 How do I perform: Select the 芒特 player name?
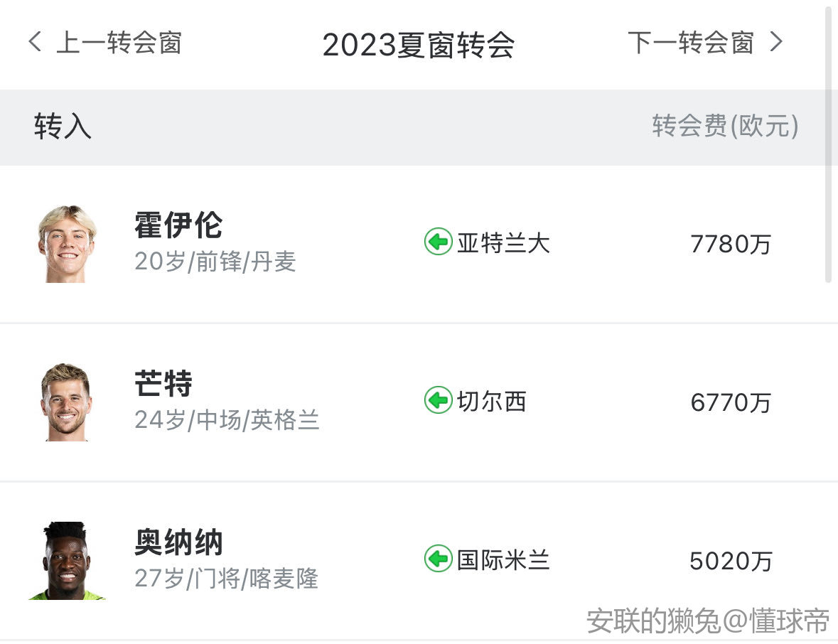click(x=163, y=383)
